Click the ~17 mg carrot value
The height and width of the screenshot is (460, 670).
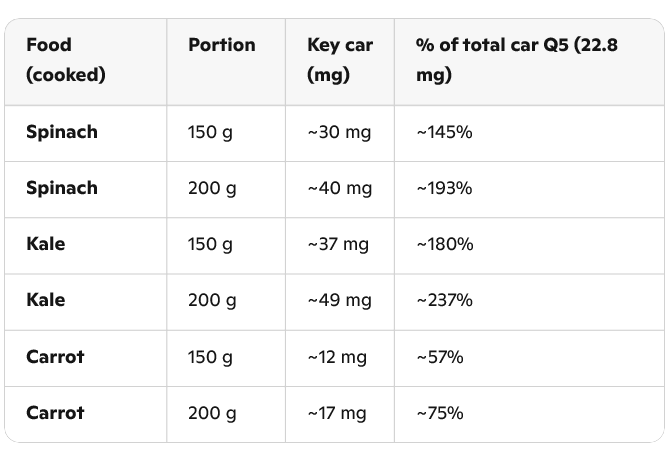337,412
